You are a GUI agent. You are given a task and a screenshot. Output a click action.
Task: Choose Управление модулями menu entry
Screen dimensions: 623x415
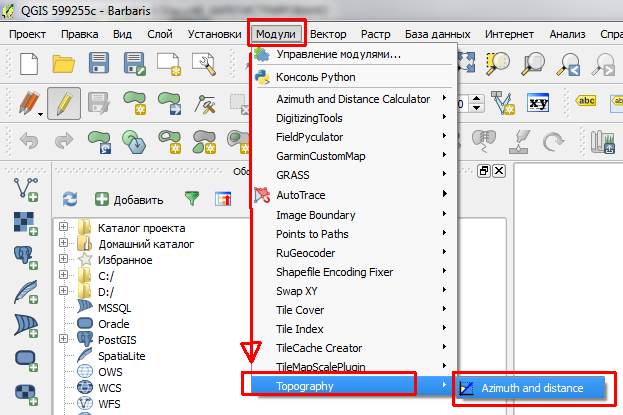(353, 54)
